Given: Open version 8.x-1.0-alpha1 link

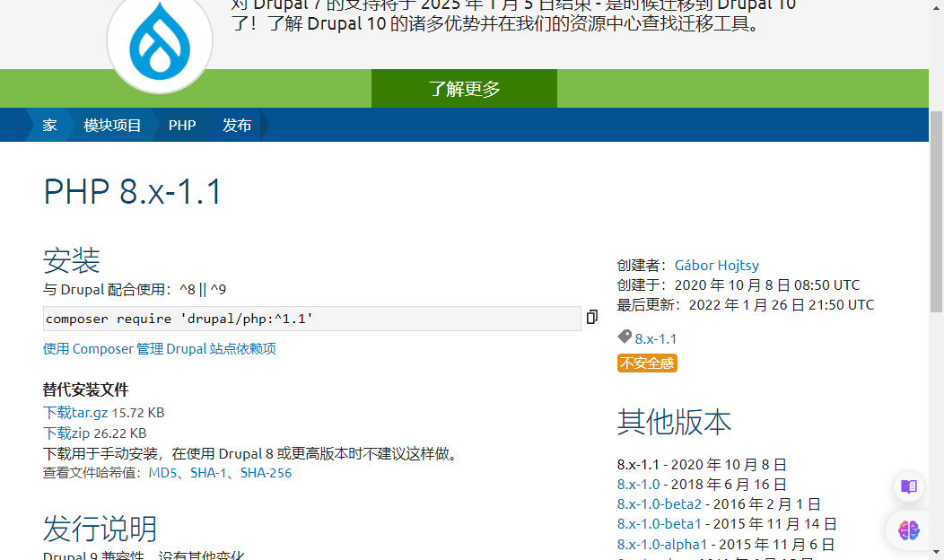Looking at the screenshot, I should pyautogui.click(x=662, y=545).
